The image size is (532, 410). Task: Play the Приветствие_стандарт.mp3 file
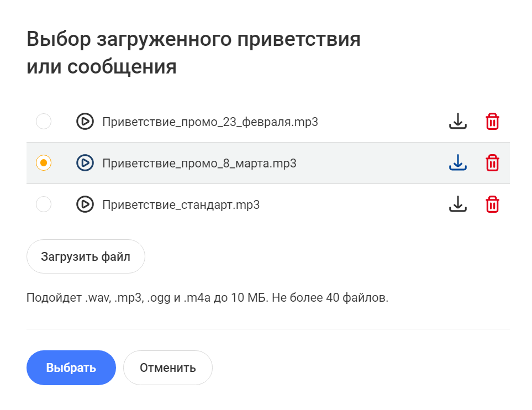[85, 204]
